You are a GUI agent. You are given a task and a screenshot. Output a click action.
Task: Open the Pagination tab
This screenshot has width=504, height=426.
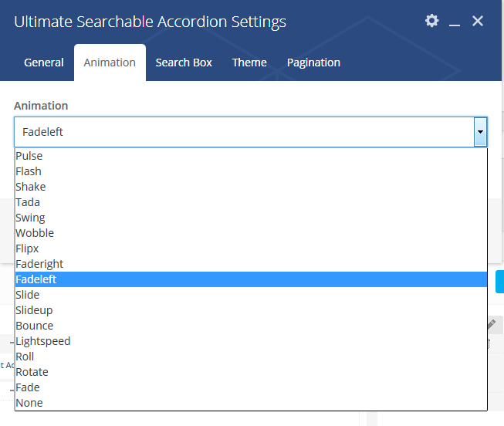(313, 63)
